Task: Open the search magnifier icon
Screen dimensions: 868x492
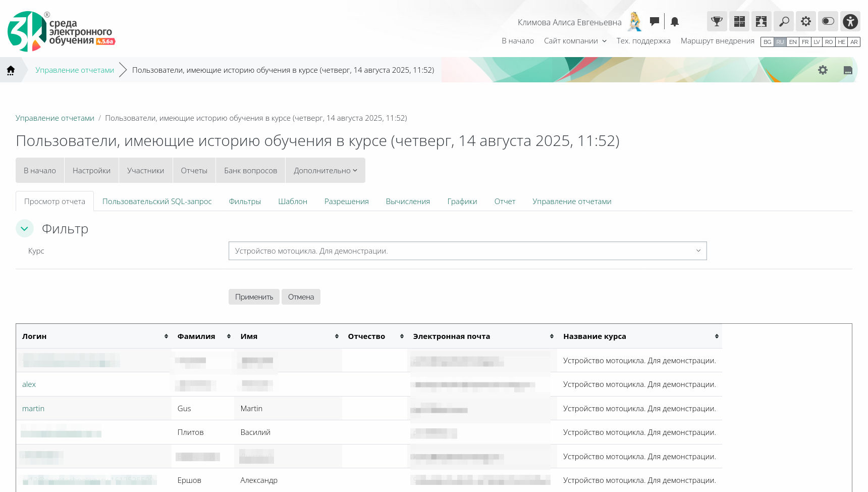Action: coord(783,21)
